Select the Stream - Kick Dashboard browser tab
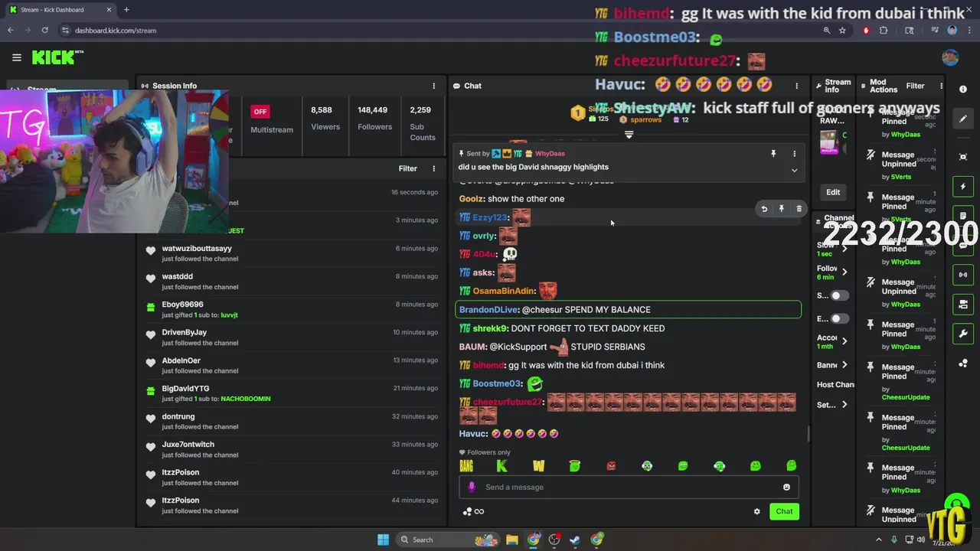Viewport: 980px width, 551px height. click(x=60, y=10)
